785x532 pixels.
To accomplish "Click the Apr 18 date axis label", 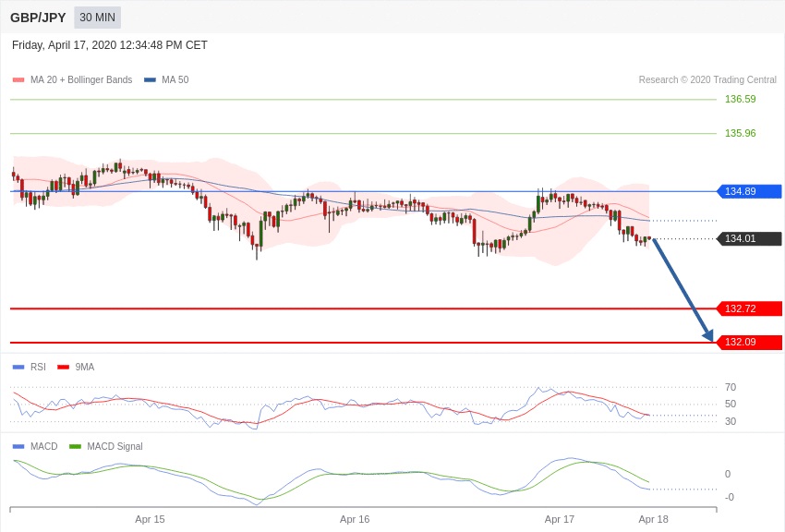I will coord(653,519).
